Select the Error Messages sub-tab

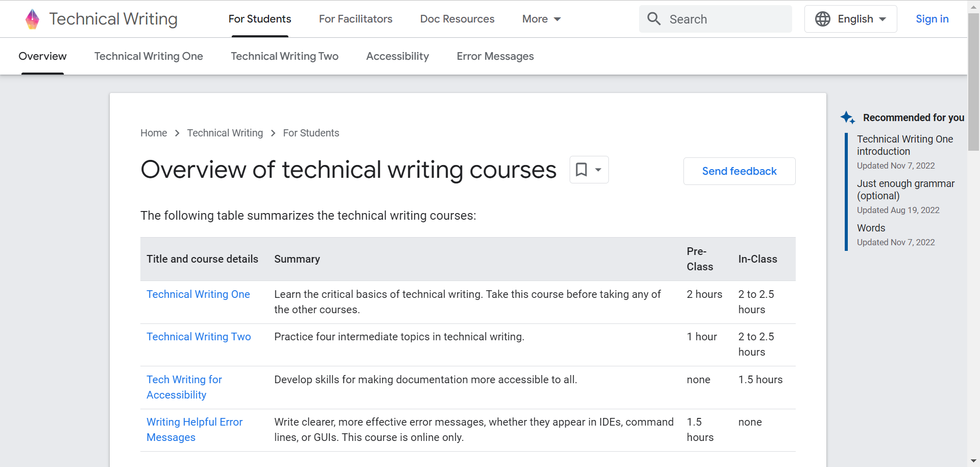(495, 56)
